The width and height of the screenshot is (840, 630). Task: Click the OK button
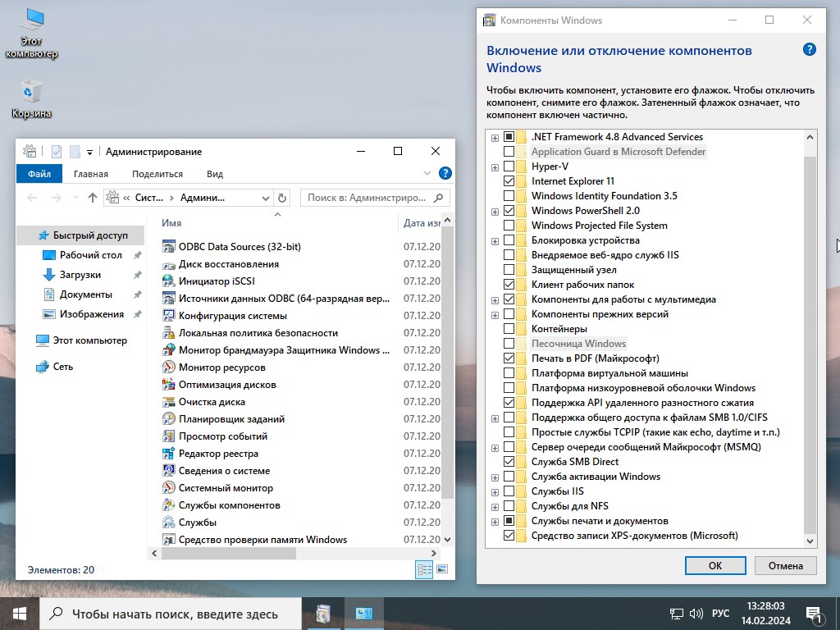715,565
